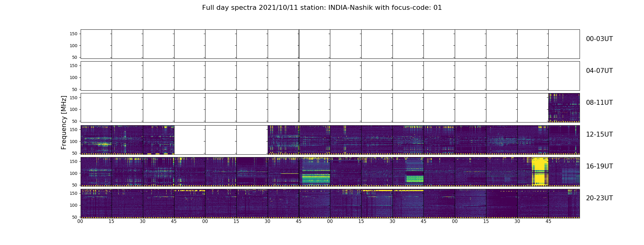Screen dimensions: 644x245
Task: Open the darkest 23:15 spectrogram in the 20-23UT row
Action: (502, 203)
